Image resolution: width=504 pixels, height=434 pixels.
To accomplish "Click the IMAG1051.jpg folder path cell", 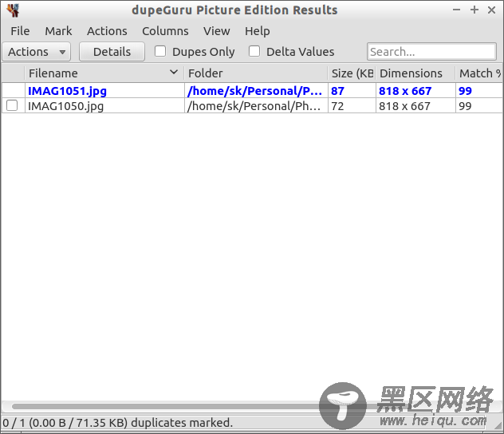I will 254,91.
